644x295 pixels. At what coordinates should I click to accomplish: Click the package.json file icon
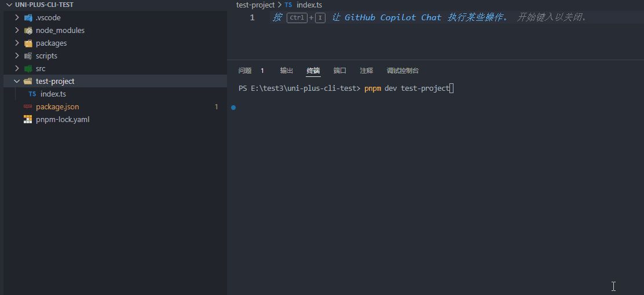click(28, 107)
